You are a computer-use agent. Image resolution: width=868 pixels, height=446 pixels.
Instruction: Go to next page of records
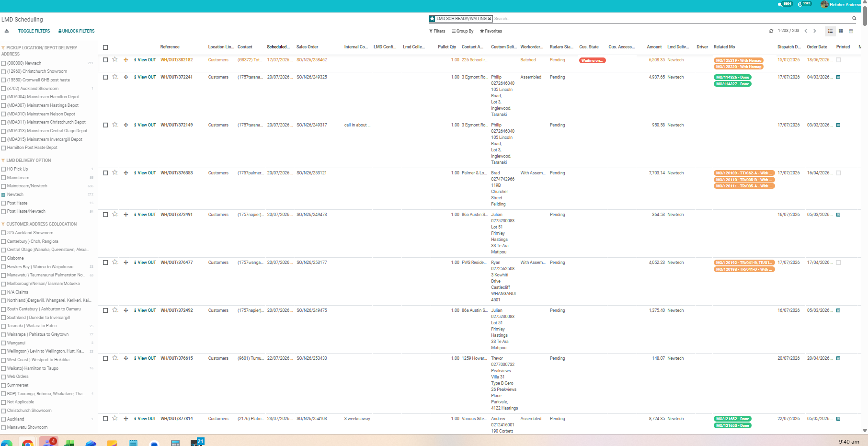(815, 31)
